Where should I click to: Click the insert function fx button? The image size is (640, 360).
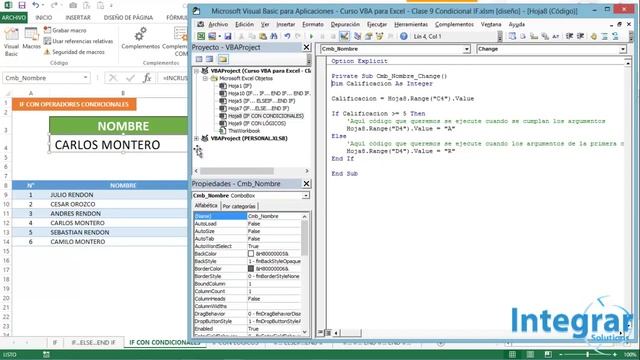(147, 78)
